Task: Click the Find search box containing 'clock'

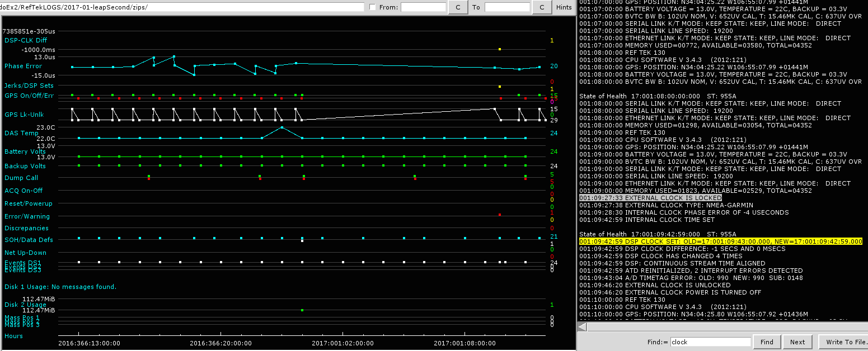Action: [x=710, y=342]
